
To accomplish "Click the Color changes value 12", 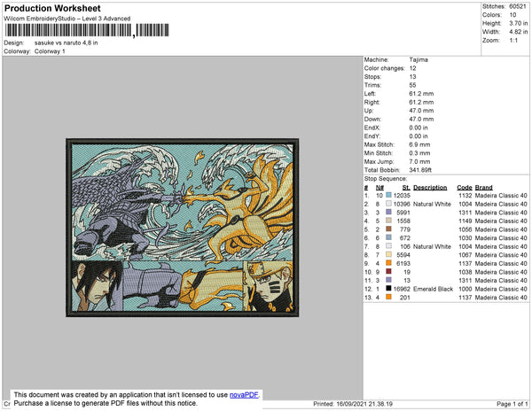I will click(x=412, y=68).
